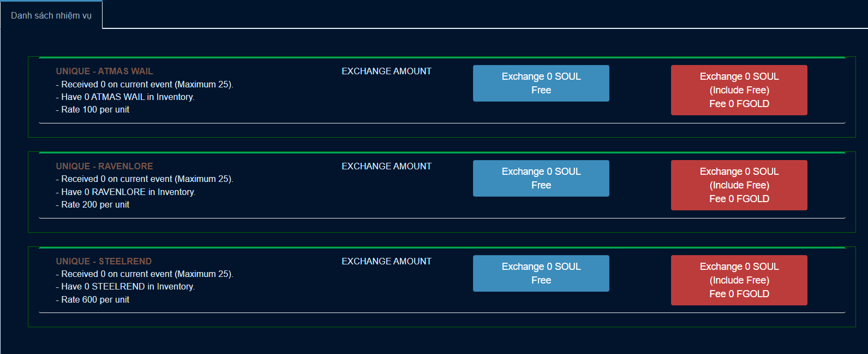Click EXCHANGE AMOUNT label in RAVENLORE row

tap(386, 166)
